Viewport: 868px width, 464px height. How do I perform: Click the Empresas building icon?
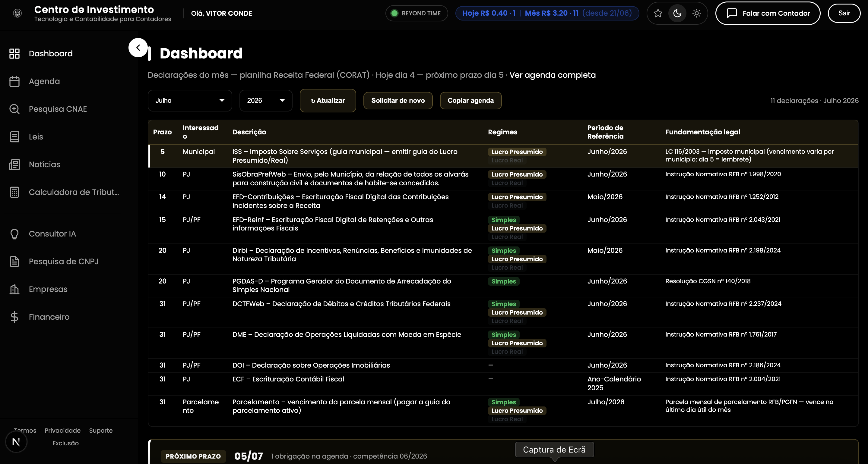click(14, 289)
